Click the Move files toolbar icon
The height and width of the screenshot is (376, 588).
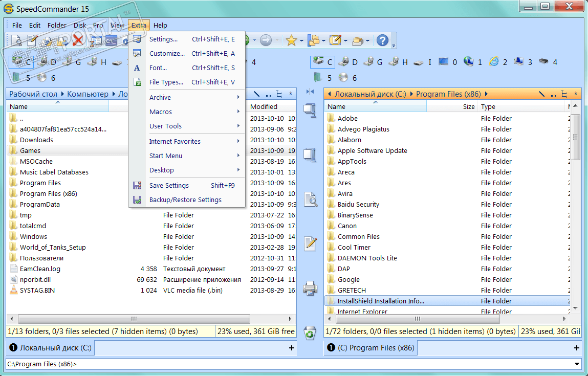pos(63,40)
